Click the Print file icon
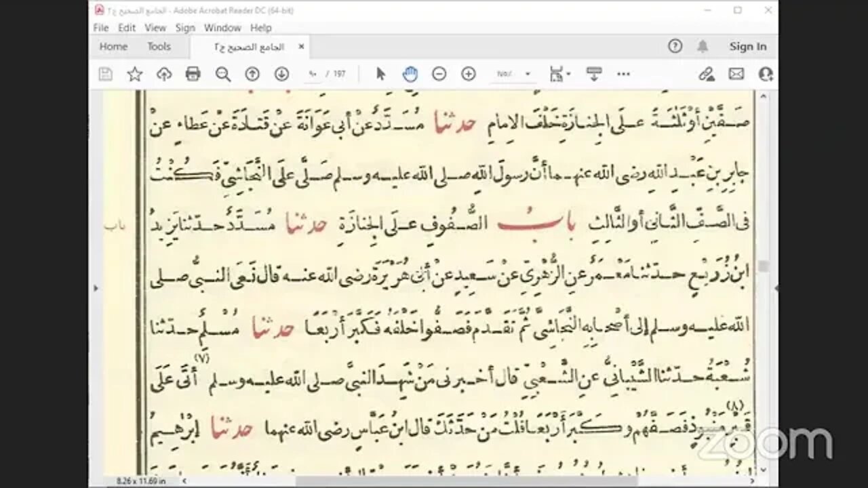The height and width of the screenshot is (488, 868). click(x=193, y=74)
